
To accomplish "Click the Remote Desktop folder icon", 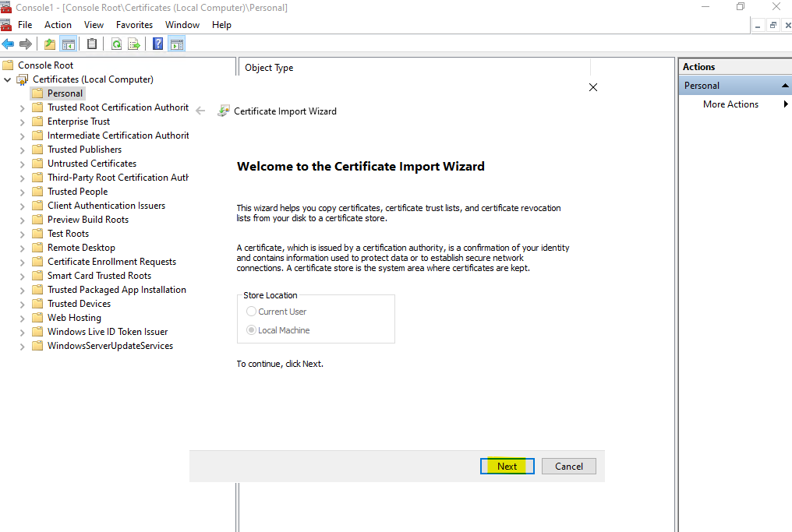I will coord(37,248).
